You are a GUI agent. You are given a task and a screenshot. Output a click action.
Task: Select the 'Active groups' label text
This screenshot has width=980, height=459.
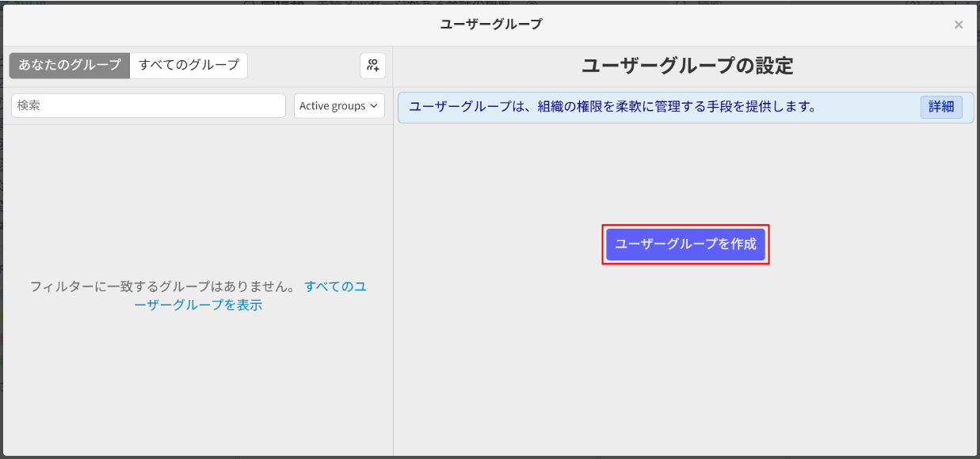coord(332,106)
